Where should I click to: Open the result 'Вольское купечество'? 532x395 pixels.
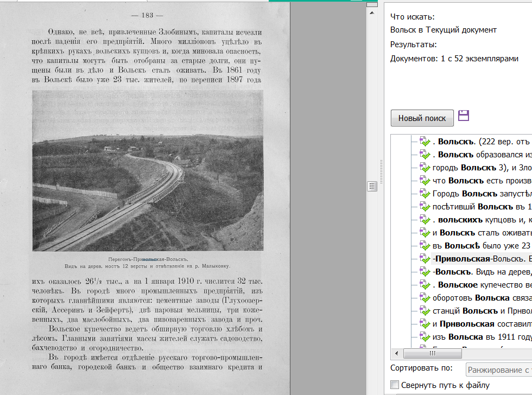pyautogui.click(x=482, y=285)
